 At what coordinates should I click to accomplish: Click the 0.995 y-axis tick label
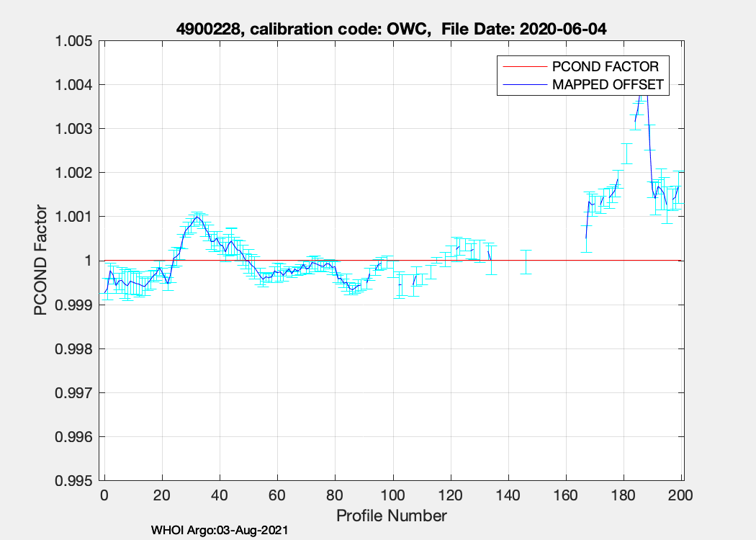[x=75, y=481]
